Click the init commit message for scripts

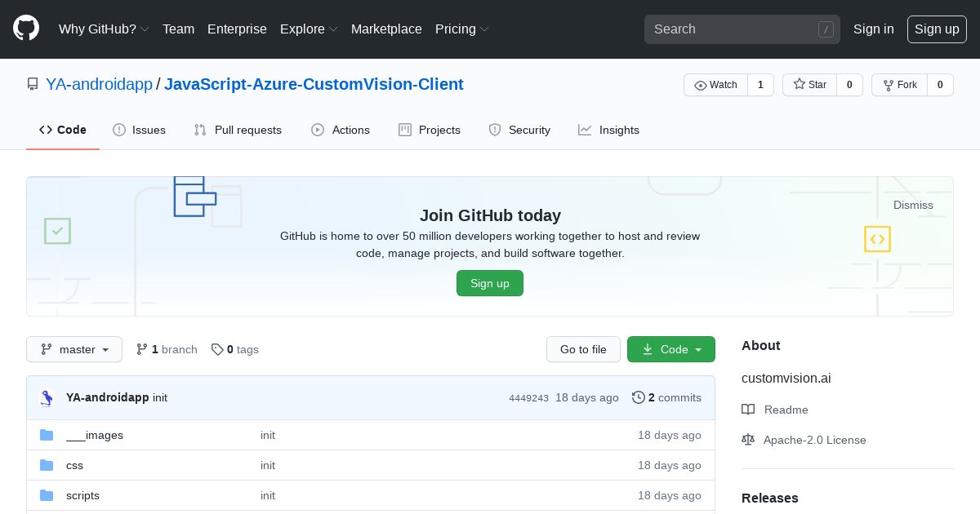[x=268, y=495]
